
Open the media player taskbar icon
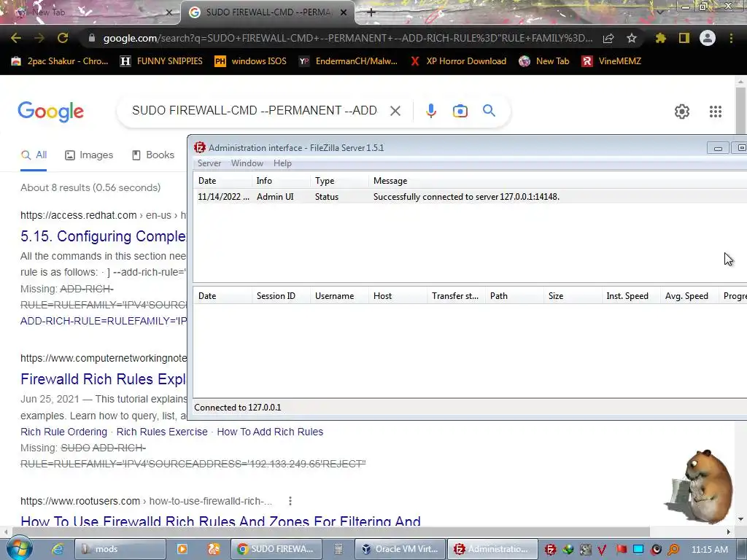click(182, 549)
